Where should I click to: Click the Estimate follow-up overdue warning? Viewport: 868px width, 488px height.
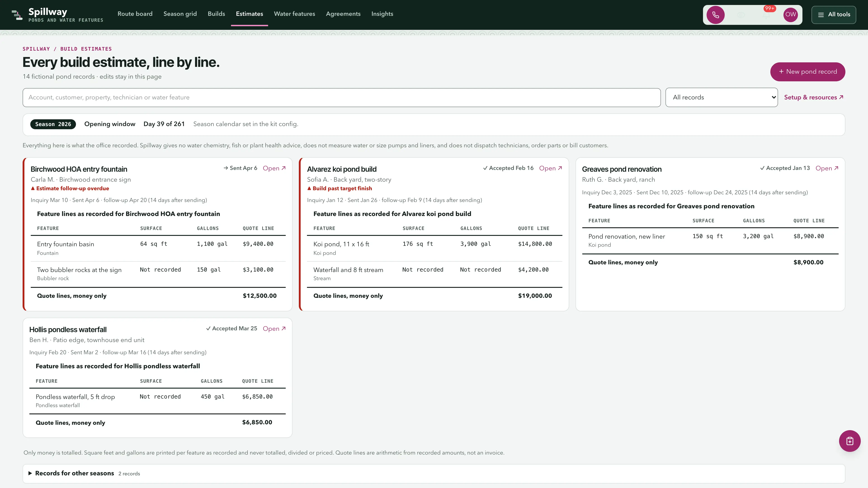(x=70, y=188)
